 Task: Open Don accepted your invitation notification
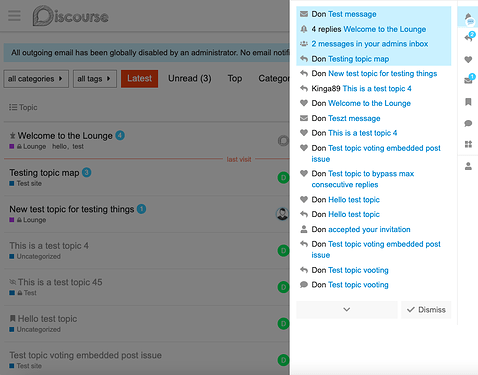point(373,229)
